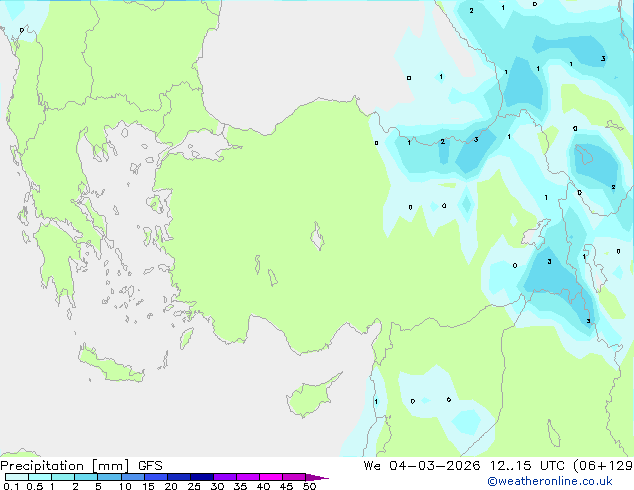Image resolution: width=634 pixels, height=490 pixels.
Task: Click the legend label '30'
Action: coord(217,486)
